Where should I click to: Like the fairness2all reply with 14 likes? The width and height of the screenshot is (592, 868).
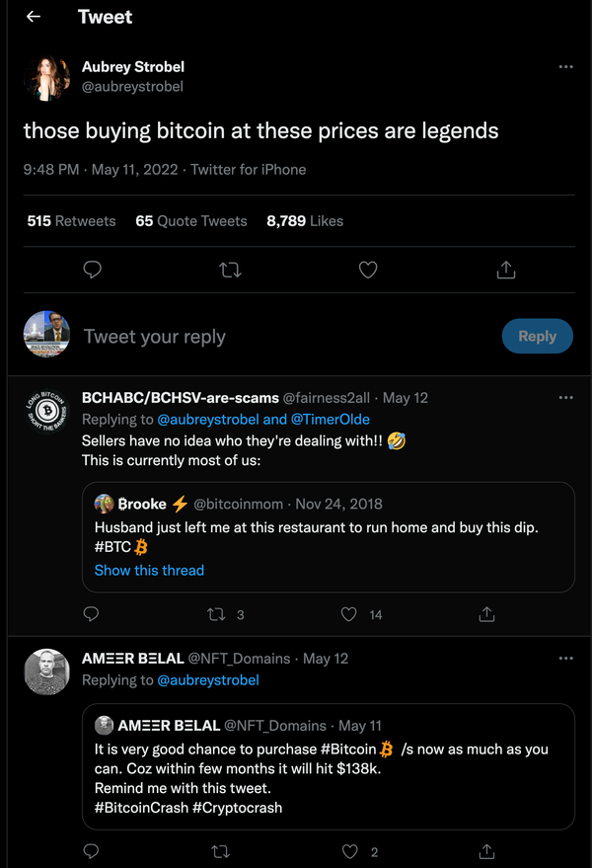point(348,614)
